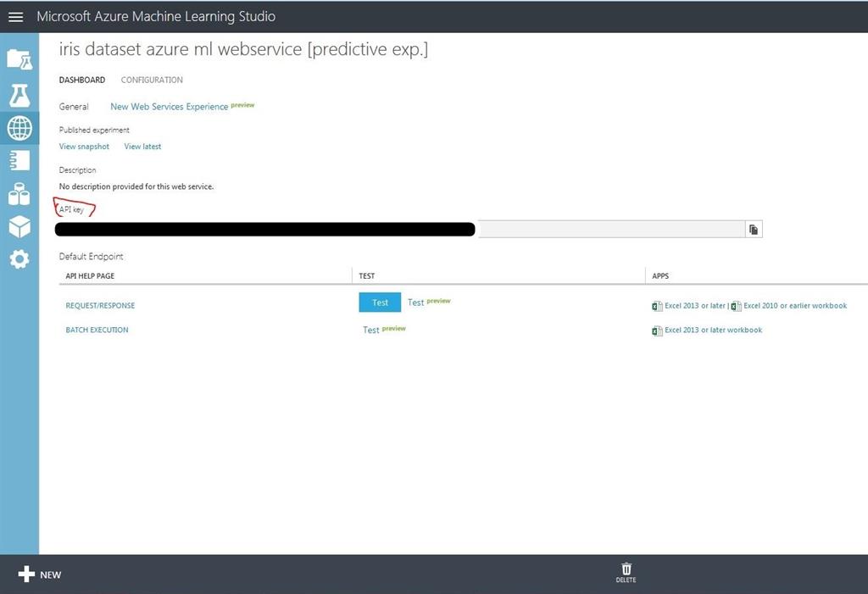This screenshot has width=868, height=594.
Task: Click Excel icon beside Excel 2013 or later
Action: coord(657,306)
